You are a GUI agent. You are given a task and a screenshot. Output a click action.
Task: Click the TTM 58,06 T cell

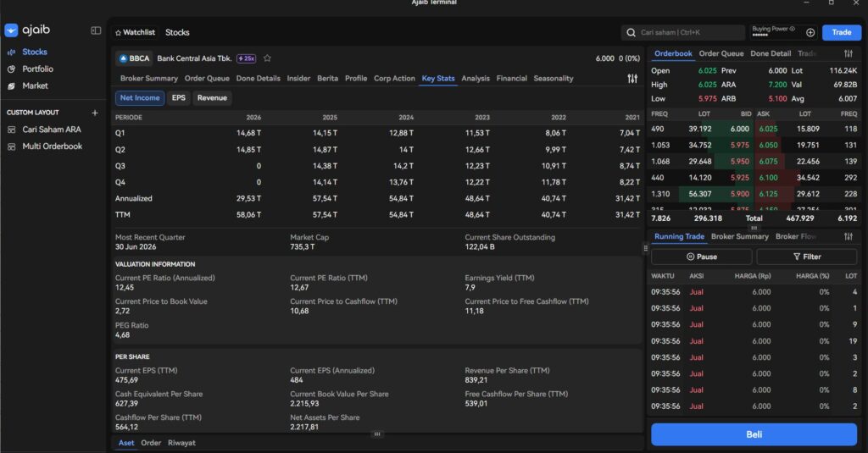coord(248,214)
